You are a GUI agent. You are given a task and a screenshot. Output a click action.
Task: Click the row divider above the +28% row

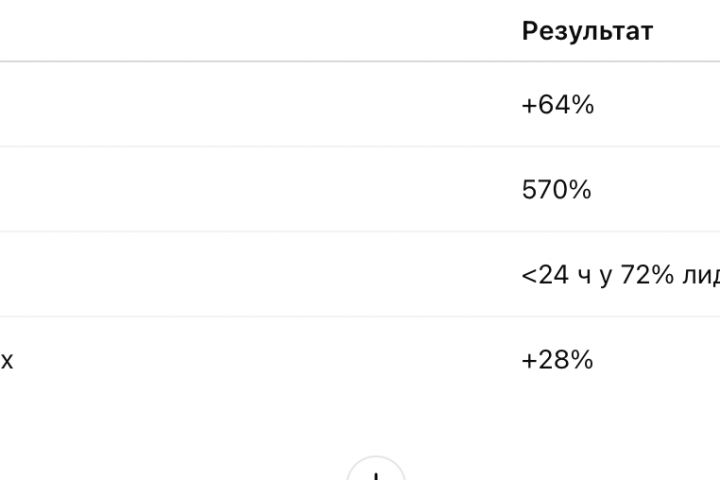point(400,317)
